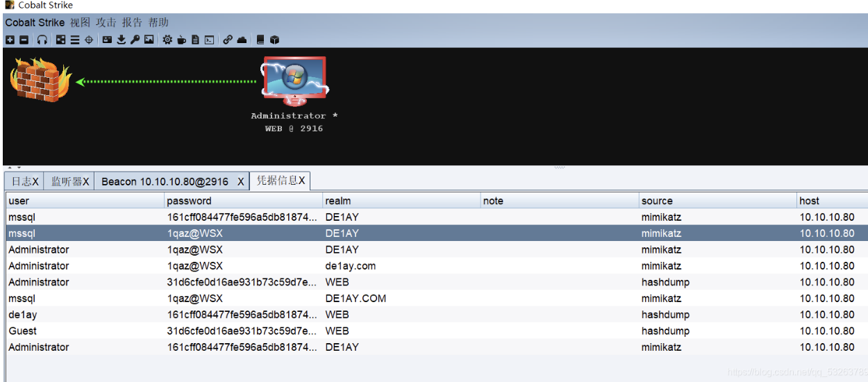Screen dimensions: 868x382
Task: Open the 攻击 menu
Action: [106, 22]
